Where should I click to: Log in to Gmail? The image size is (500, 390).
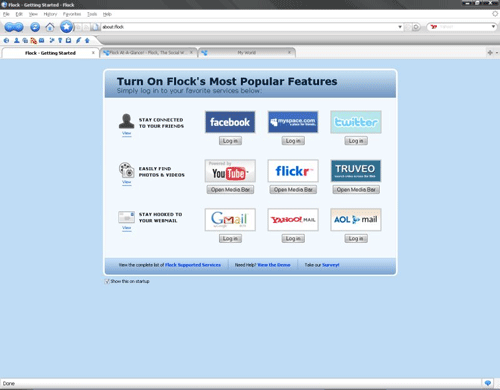tap(230, 239)
